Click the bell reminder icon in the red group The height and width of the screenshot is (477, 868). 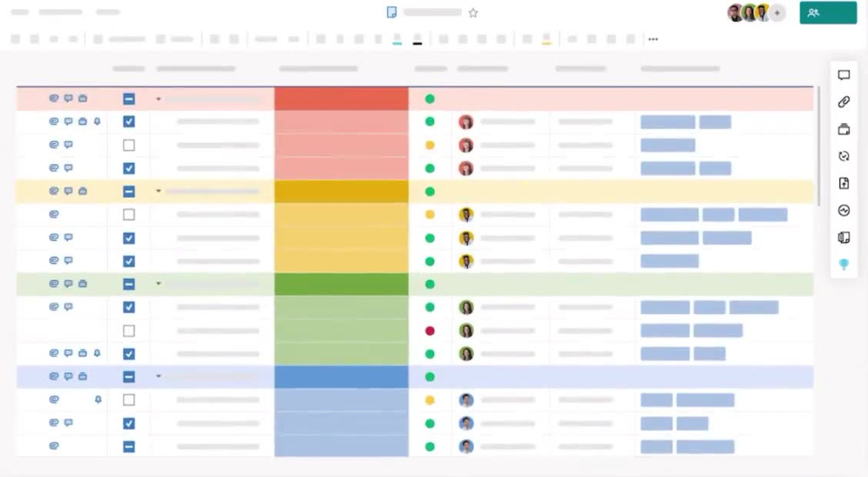pyautogui.click(x=97, y=121)
